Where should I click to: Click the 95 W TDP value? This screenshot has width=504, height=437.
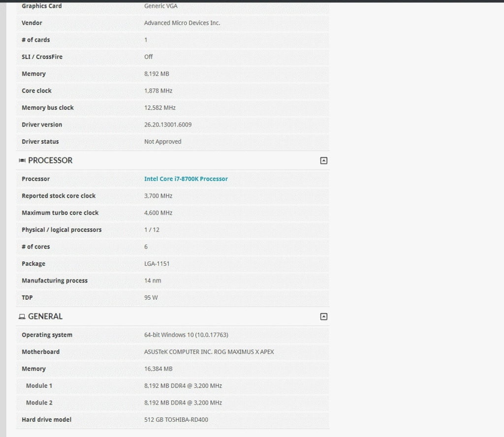[151, 298]
